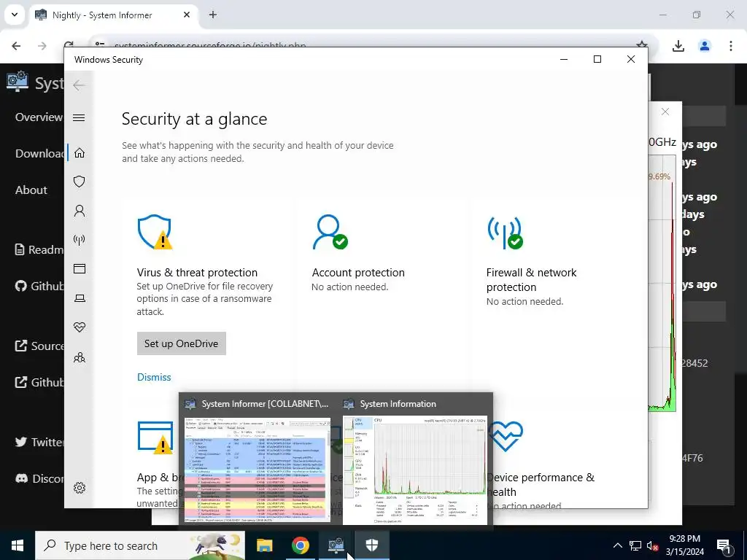This screenshot has width=747, height=560.
Task: Open Virus & threat protection shield sidebar icon
Action: coord(80,182)
